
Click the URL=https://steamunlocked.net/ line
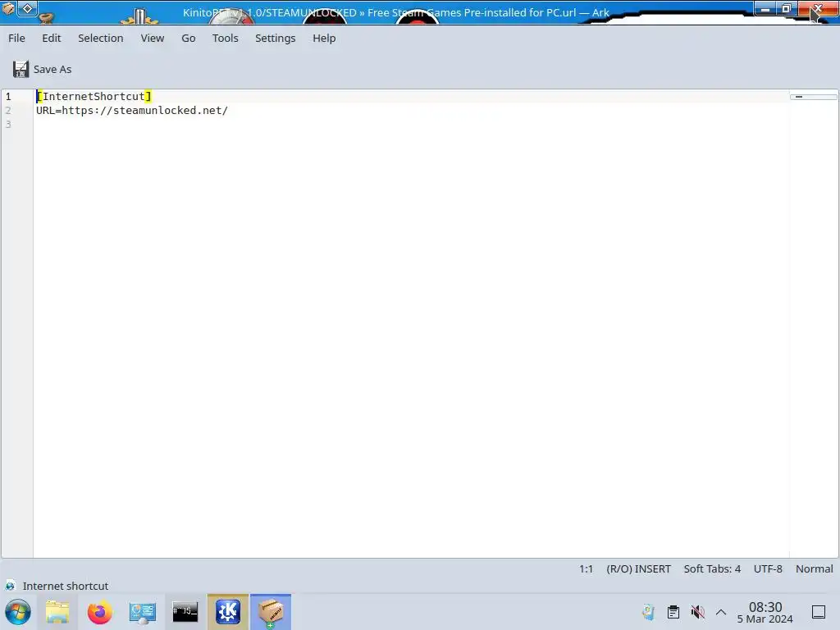coord(132,111)
